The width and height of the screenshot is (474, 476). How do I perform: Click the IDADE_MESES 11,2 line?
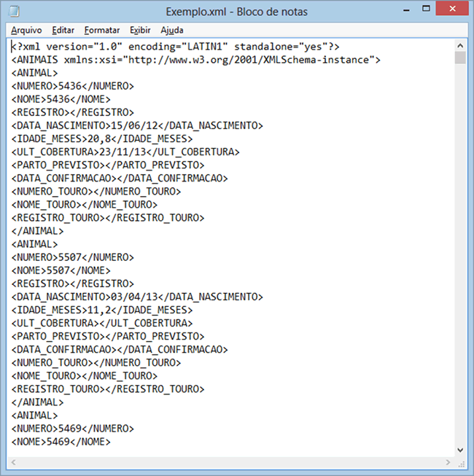click(102, 310)
